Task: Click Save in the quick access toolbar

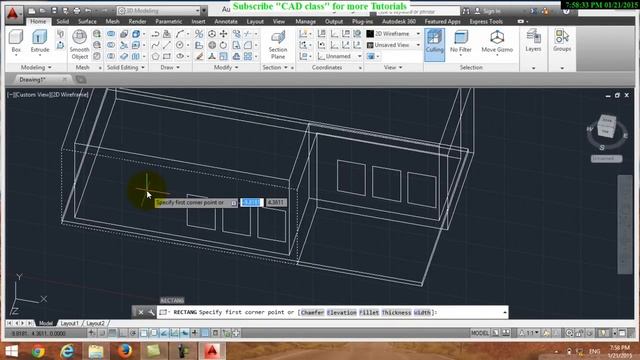Action: pyautogui.click(x=54, y=11)
